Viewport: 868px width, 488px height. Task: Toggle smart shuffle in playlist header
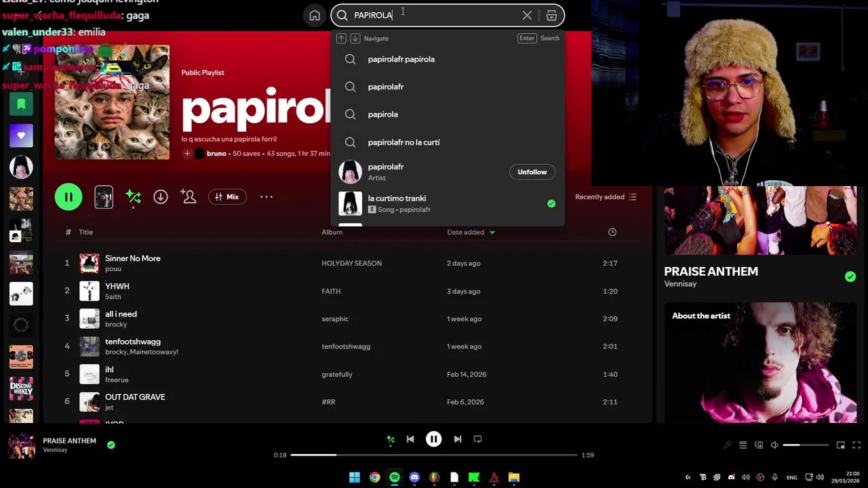(x=133, y=197)
